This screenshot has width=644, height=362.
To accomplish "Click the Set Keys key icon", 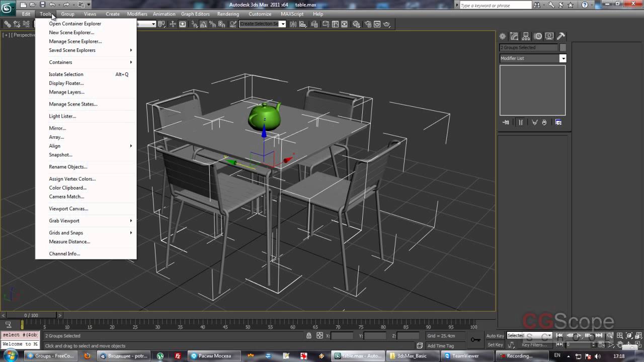I will click(475, 340).
